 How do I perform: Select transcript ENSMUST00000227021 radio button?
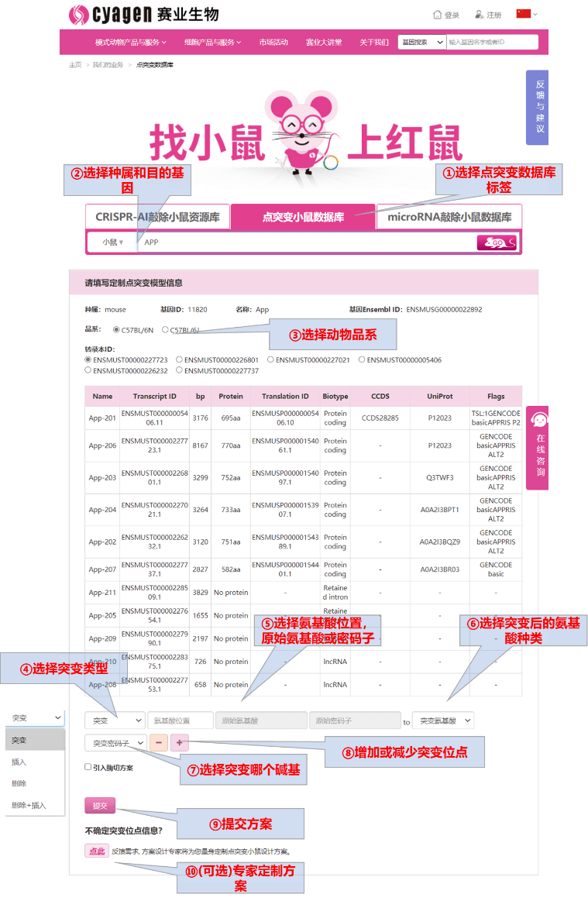point(270,359)
